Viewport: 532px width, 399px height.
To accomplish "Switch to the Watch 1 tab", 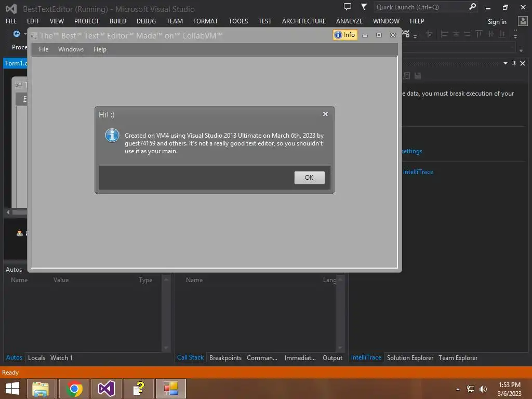I will tap(61, 357).
